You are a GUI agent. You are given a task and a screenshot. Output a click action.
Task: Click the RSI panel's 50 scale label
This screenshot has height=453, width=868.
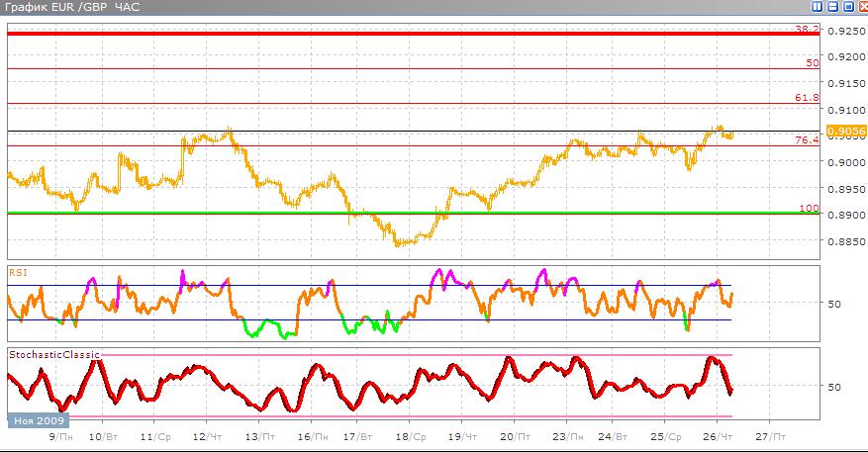click(834, 303)
